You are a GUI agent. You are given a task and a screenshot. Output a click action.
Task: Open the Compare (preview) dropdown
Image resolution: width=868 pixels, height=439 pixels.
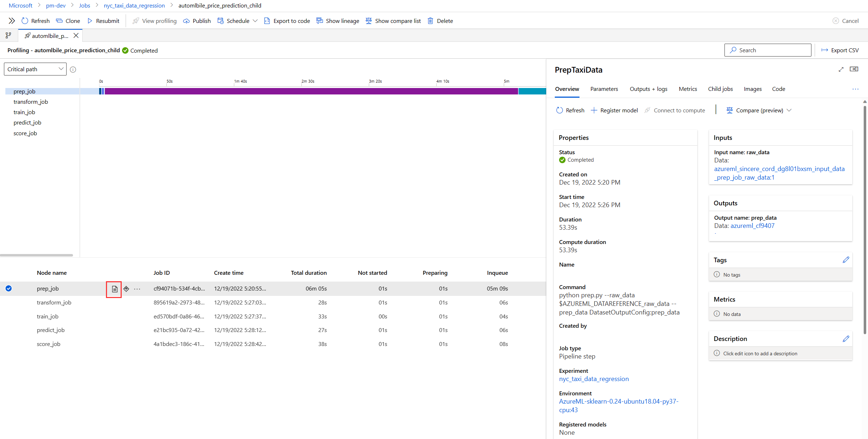(759, 110)
